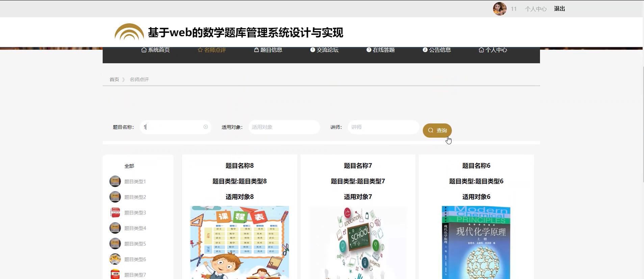Select 题目类型4 category label
The width and height of the screenshot is (644, 279).
(x=135, y=228)
